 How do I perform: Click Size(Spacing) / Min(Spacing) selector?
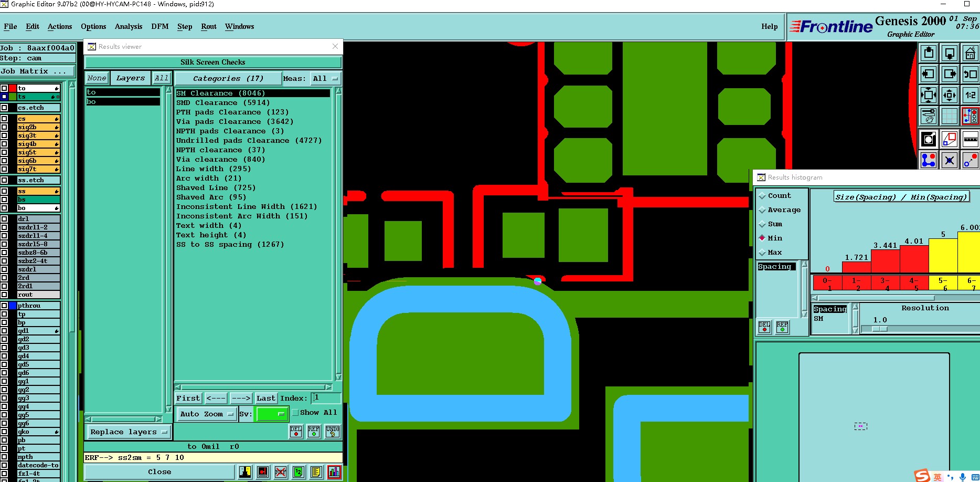[x=901, y=197]
